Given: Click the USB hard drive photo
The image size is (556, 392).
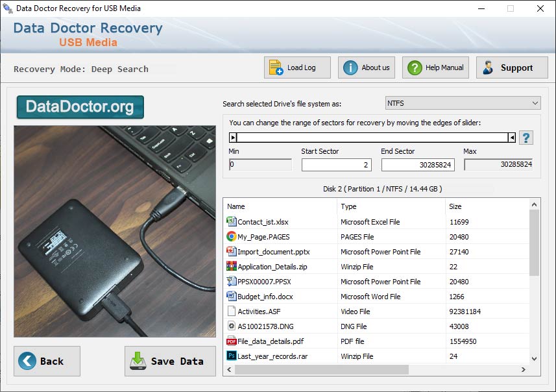Looking at the screenshot, I should (x=115, y=231).
